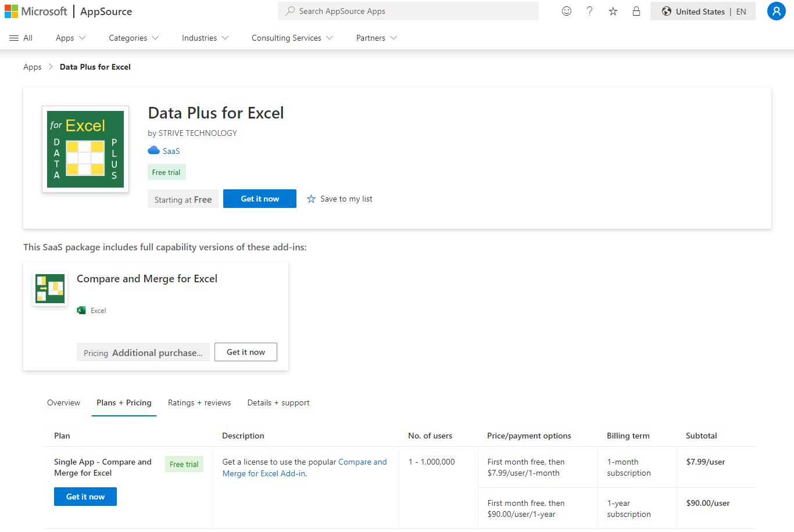Image resolution: width=794 pixels, height=532 pixels.
Task: Click the blue Get it now button
Action: (259, 199)
